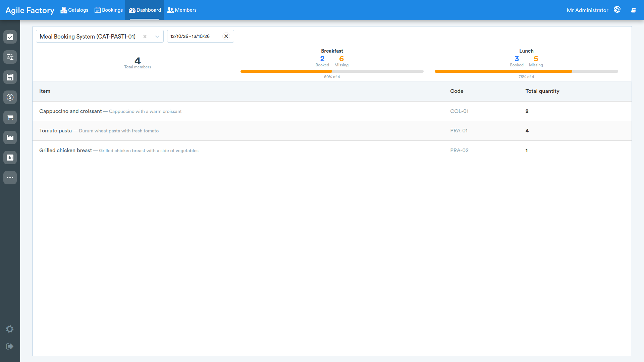Open the save-disk sidebar icon

coord(10,77)
